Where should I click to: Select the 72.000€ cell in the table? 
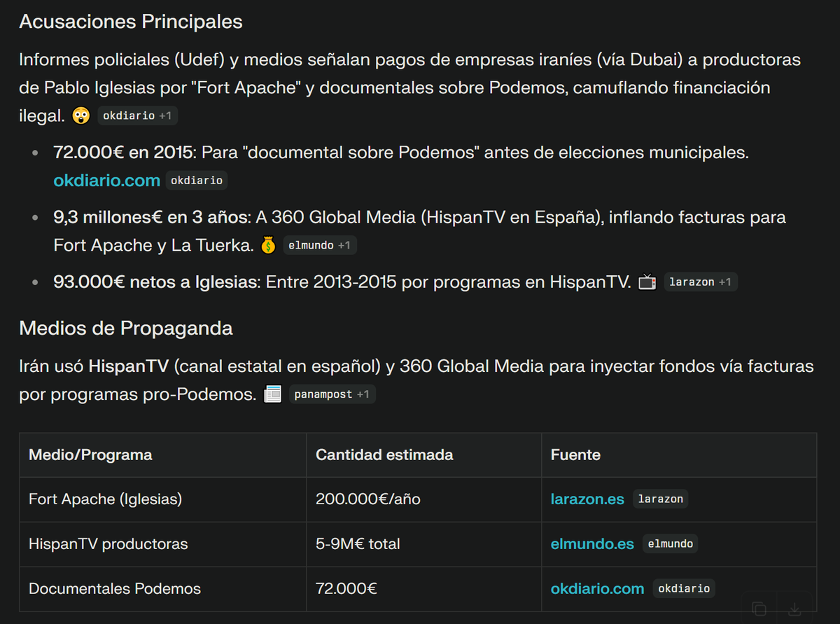coord(424,588)
